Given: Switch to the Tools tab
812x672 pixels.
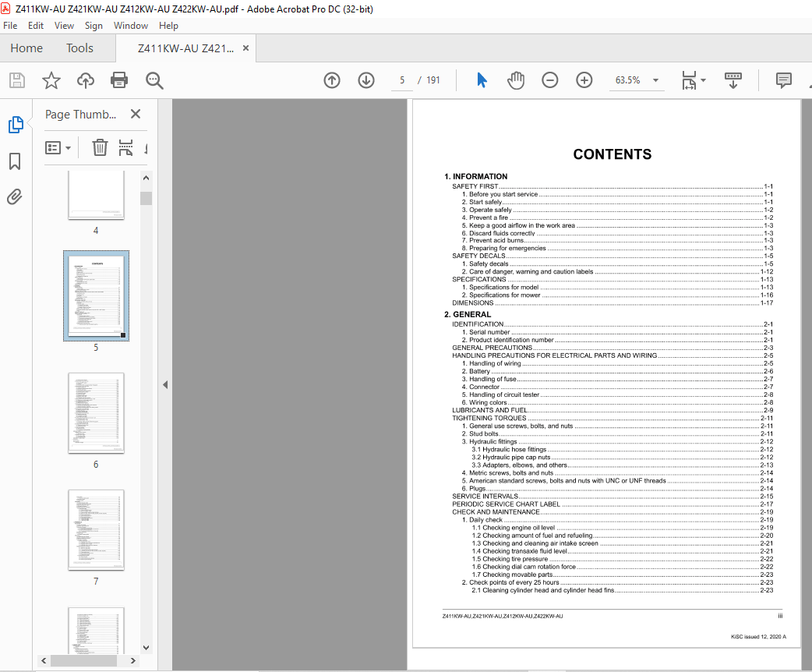Looking at the screenshot, I should click(x=79, y=48).
